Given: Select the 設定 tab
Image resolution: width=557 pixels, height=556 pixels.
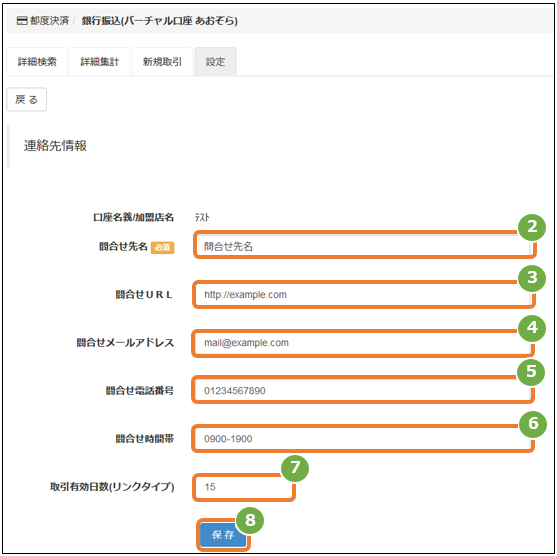Looking at the screenshot, I should click(215, 62).
